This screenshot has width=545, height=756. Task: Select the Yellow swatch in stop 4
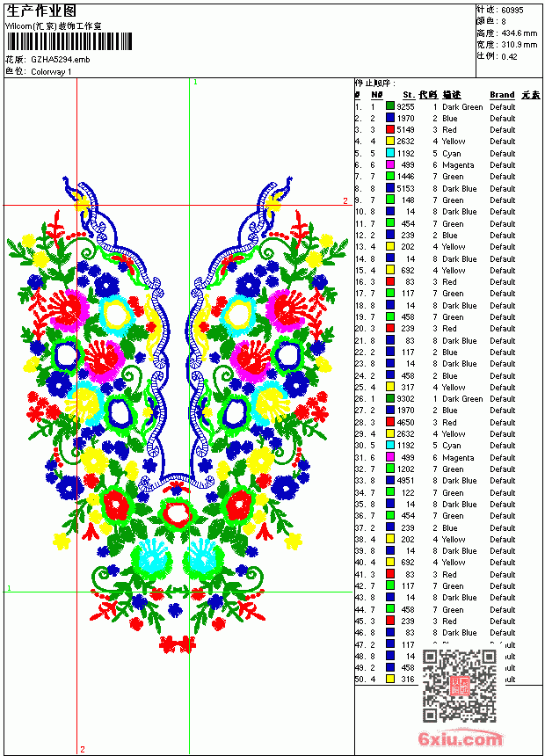point(390,141)
